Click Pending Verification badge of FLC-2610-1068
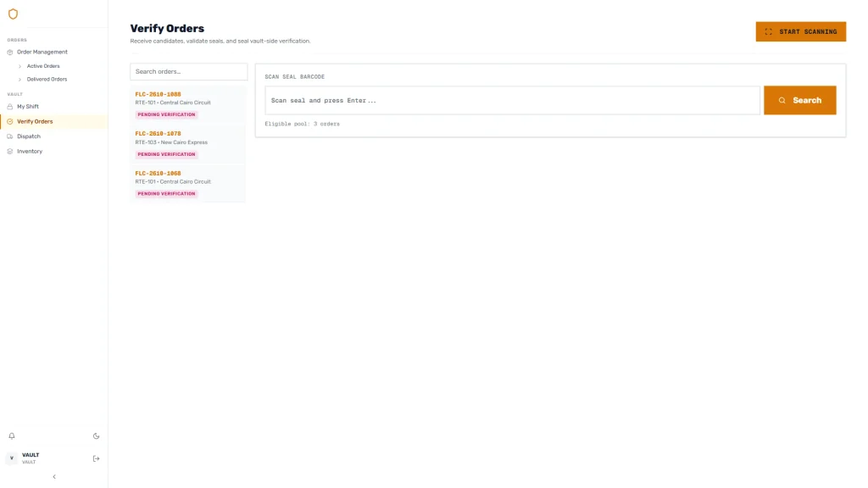Image resolution: width=868 pixels, height=488 pixels. [167, 194]
